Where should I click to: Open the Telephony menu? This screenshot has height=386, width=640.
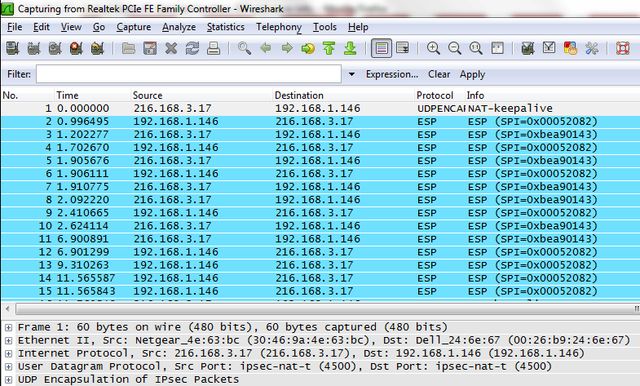click(279, 27)
